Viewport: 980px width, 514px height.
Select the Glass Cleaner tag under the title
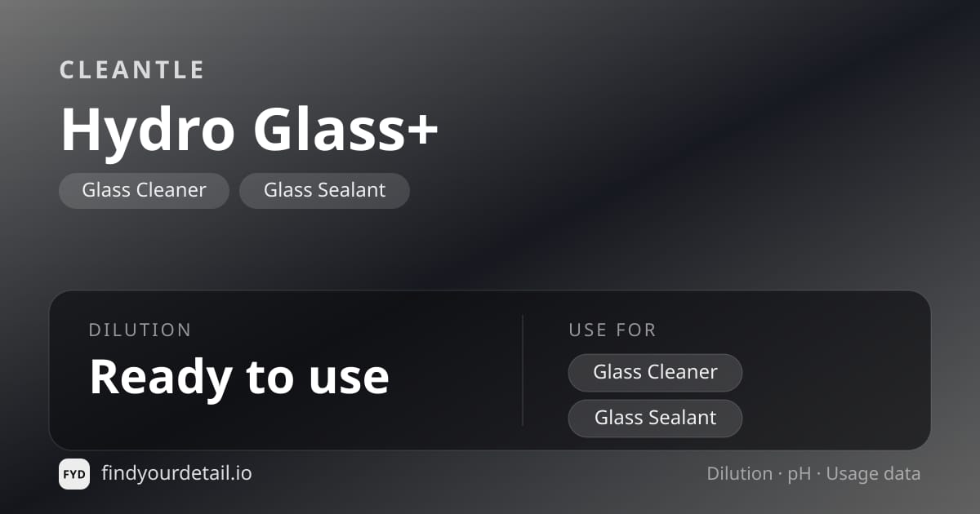(x=144, y=191)
